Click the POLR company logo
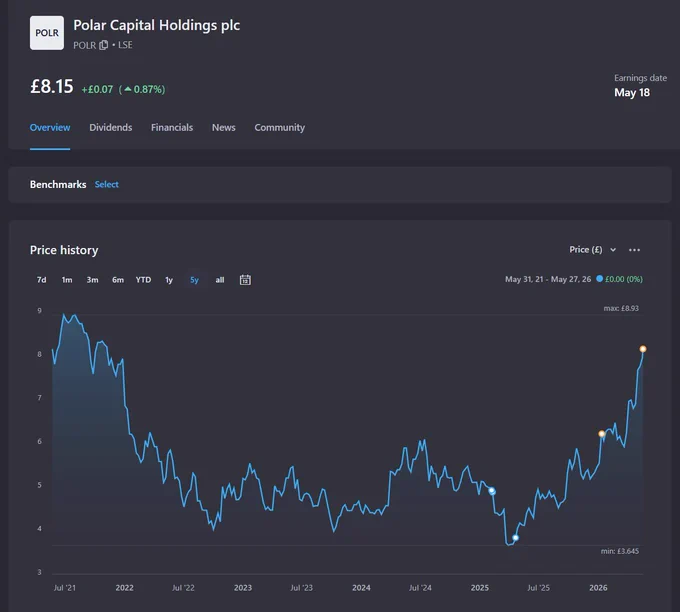The width and height of the screenshot is (680, 612). pos(47,33)
